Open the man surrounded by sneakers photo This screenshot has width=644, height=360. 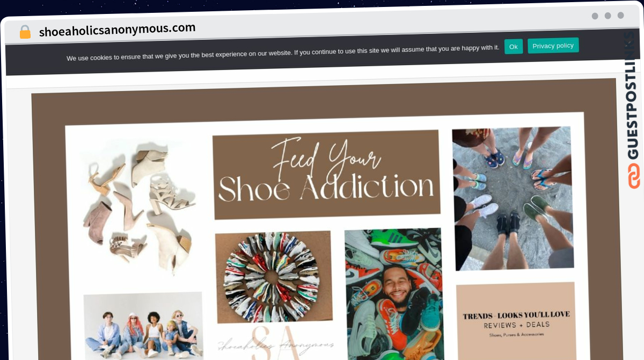click(394, 294)
